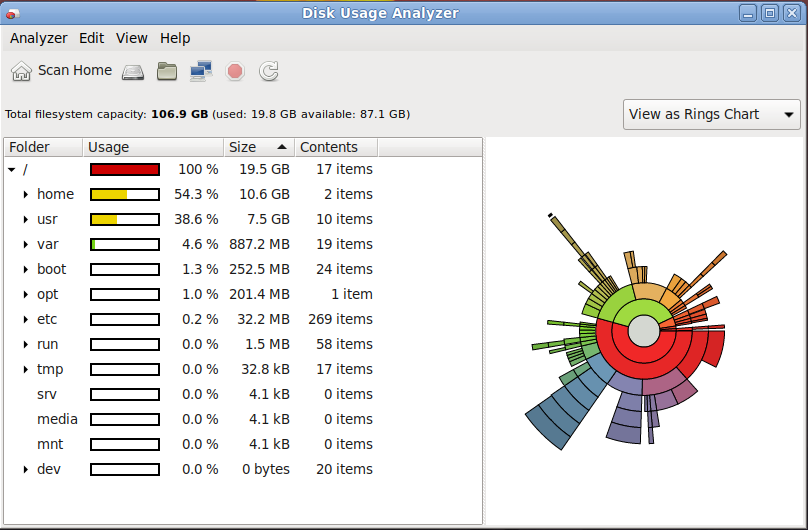
Task: Click the app icon in title bar
Action: tap(13, 13)
